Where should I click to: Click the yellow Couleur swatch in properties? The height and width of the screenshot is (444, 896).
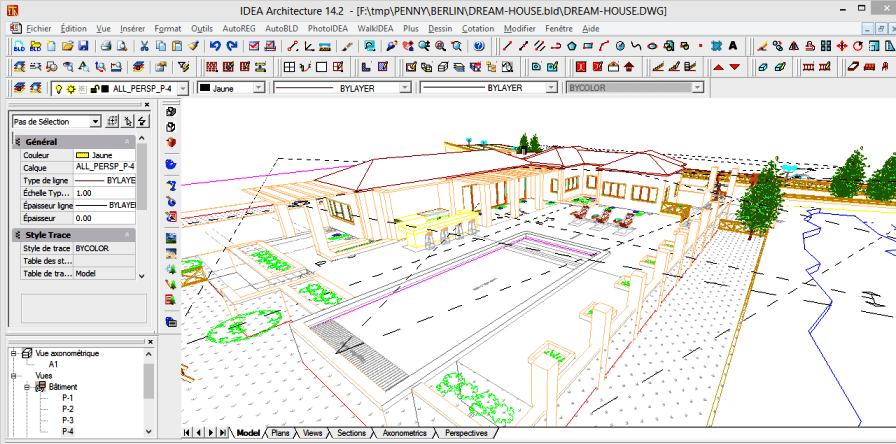pyautogui.click(x=82, y=155)
